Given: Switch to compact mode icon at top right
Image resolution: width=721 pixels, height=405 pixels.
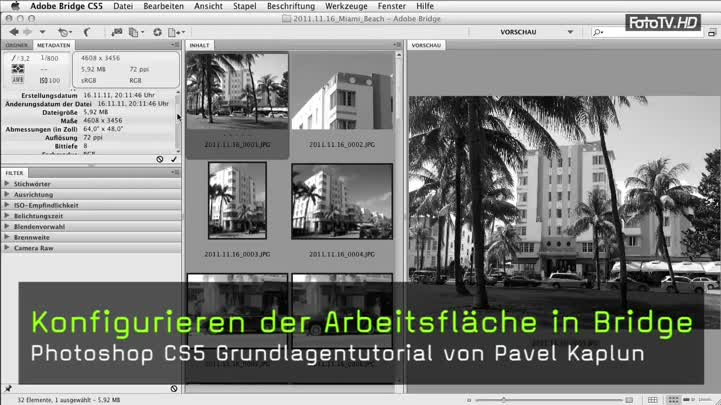Looking at the screenshot, I should click(x=712, y=33).
